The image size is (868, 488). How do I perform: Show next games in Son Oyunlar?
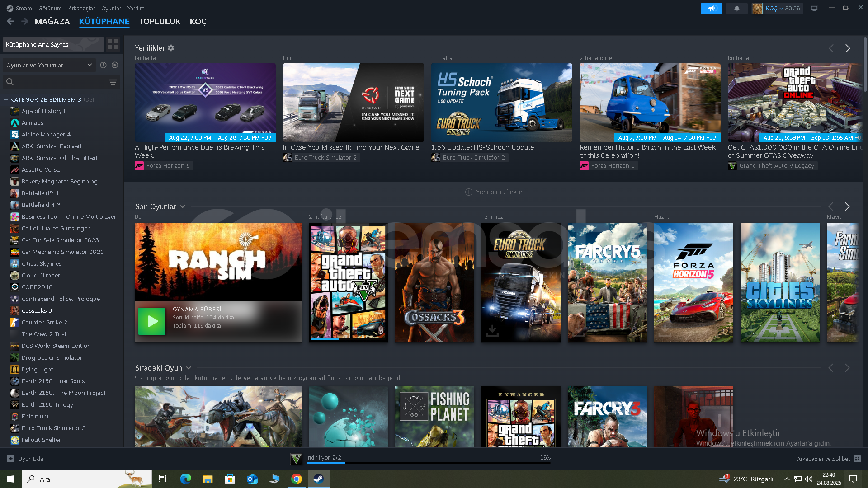pyautogui.click(x=847, y=206)
